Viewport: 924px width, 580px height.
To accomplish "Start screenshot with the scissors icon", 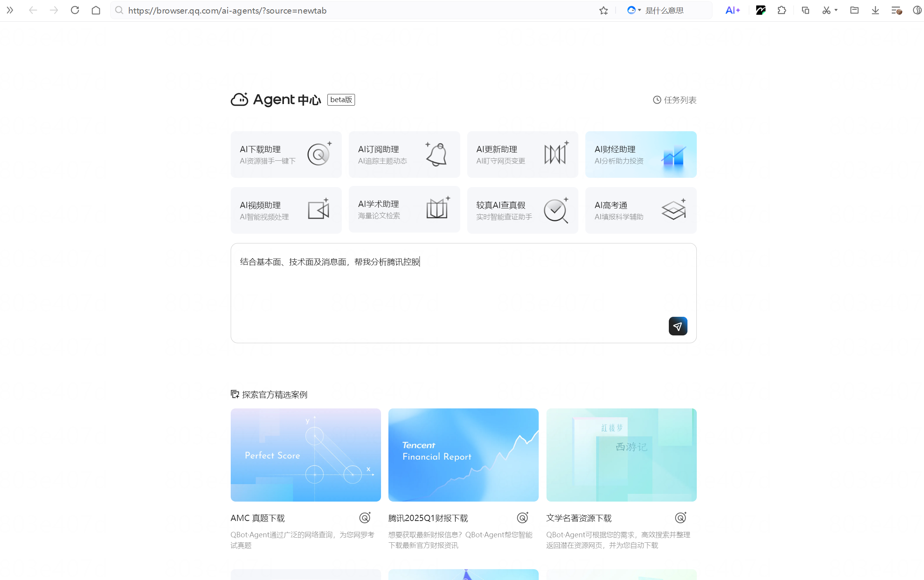I will (x=826, y=10).
